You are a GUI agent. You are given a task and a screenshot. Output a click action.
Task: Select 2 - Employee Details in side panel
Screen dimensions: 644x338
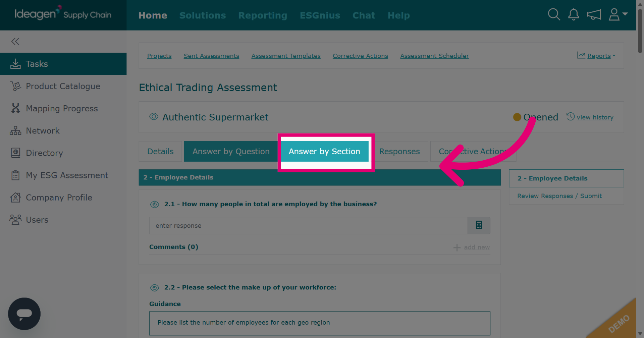click(566, 178)
